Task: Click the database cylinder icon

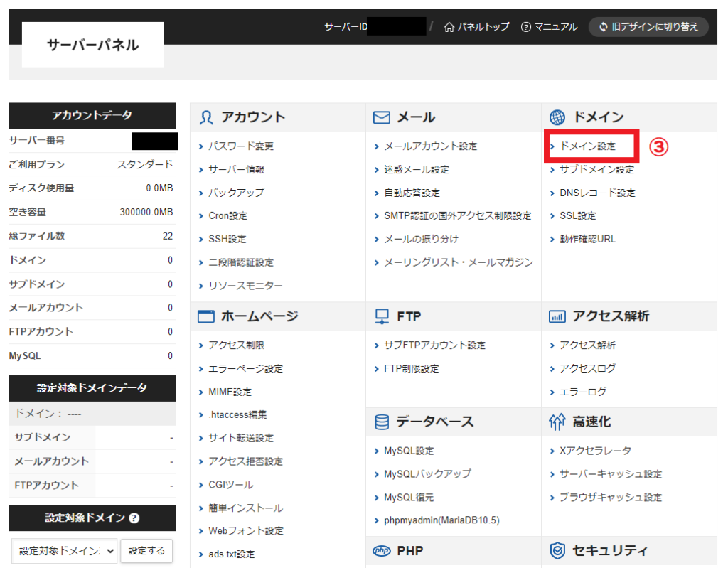Action: coord(382,422)
